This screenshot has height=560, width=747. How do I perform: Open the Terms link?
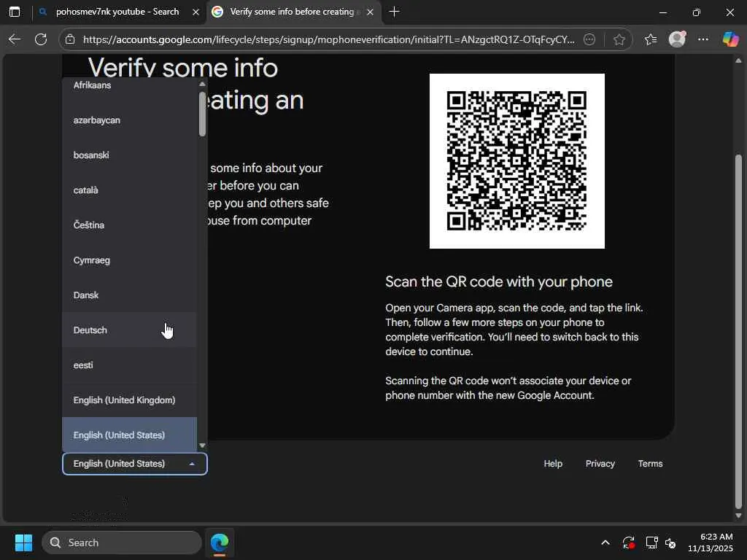tap(650, 464)
